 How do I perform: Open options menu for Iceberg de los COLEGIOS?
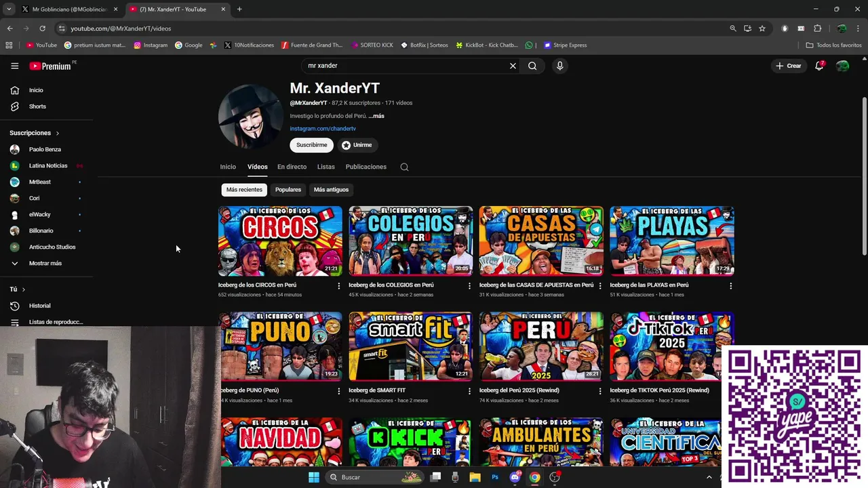[x=469, y=286]
